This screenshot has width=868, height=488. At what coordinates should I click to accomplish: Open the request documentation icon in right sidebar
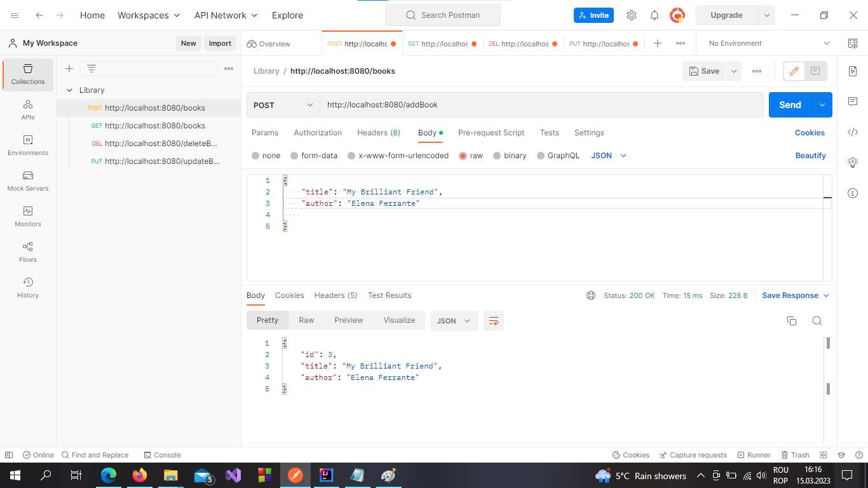click(x=853, y=71)
